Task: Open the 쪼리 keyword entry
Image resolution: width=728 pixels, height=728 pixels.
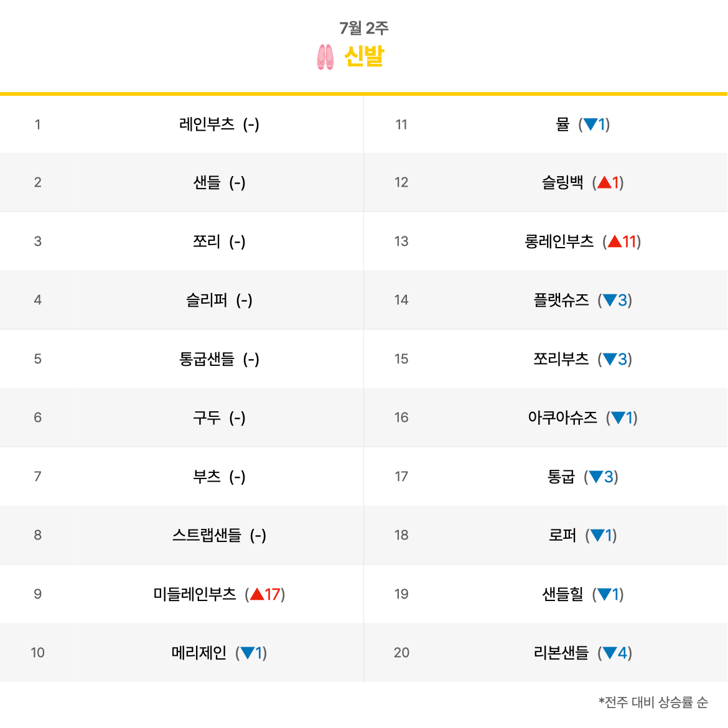Action: [x=207, y=241]
